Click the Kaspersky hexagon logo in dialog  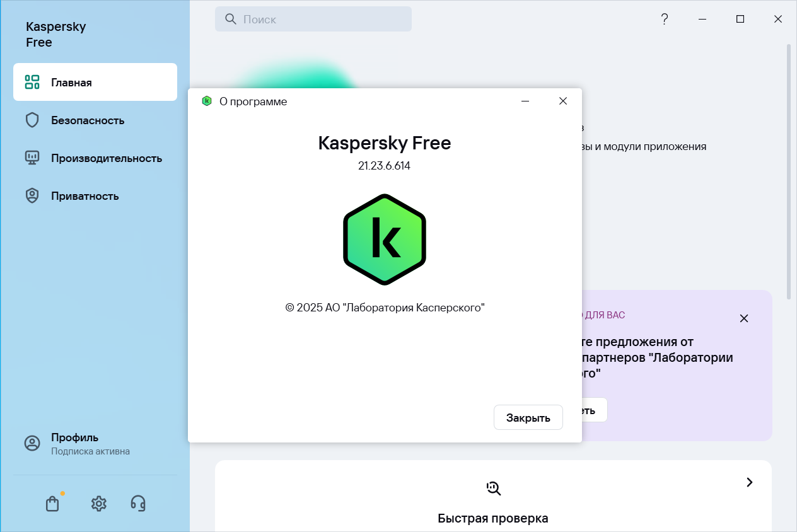(385, 240)
